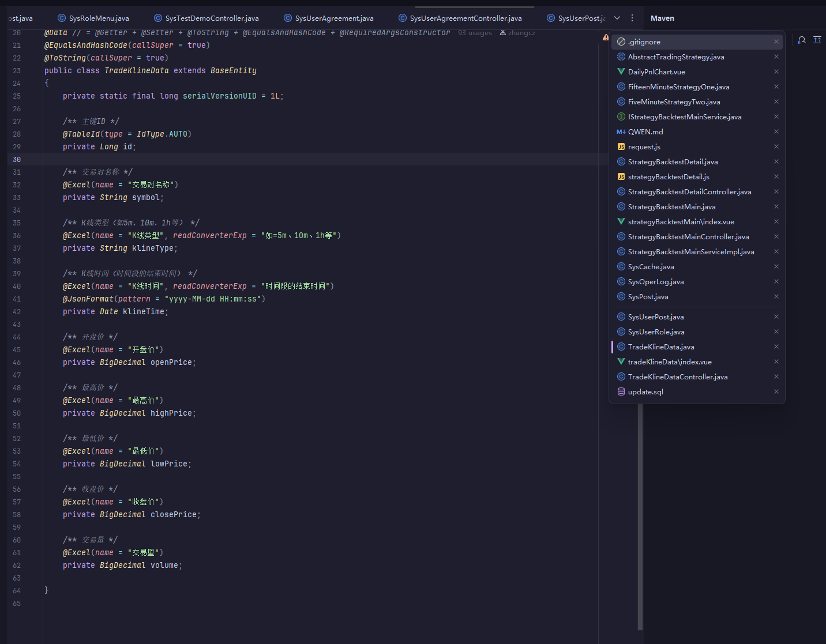The height and width of the screenshot is (644, 826).
Task: Click the Maven collapse all icon
Action: (817, 40)
